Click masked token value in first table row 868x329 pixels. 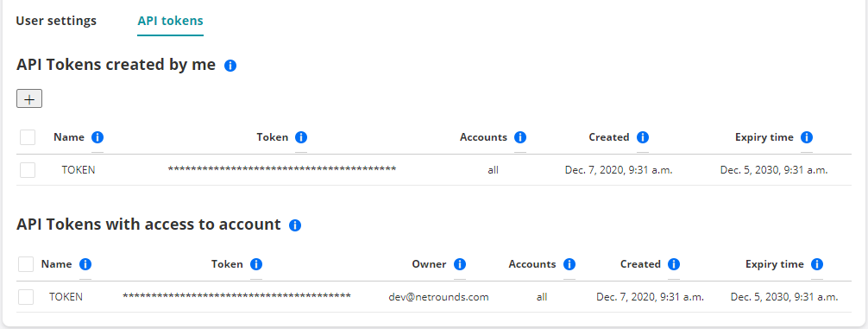pyautogui.click(x=282, y=169)
